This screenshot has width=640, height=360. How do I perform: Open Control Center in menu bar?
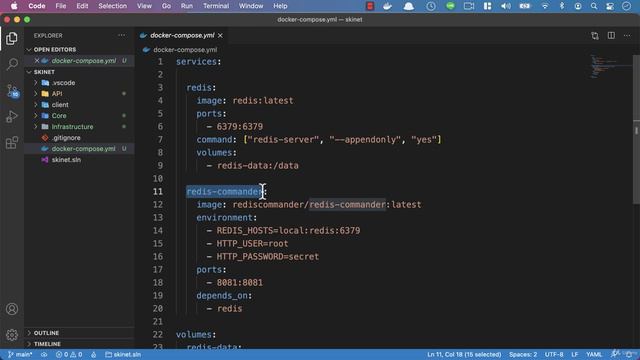(x=610, y=6)
